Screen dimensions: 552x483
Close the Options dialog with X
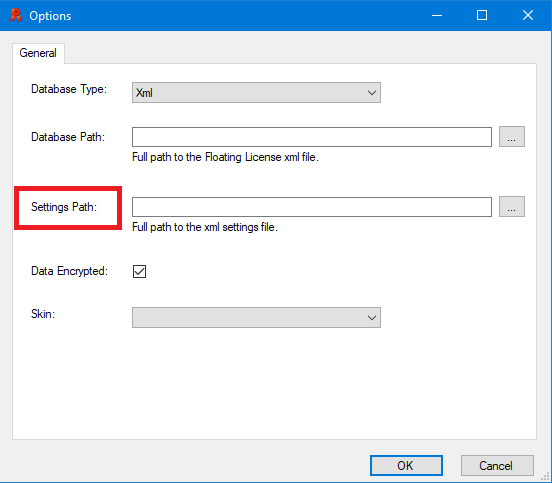(528, 15)
